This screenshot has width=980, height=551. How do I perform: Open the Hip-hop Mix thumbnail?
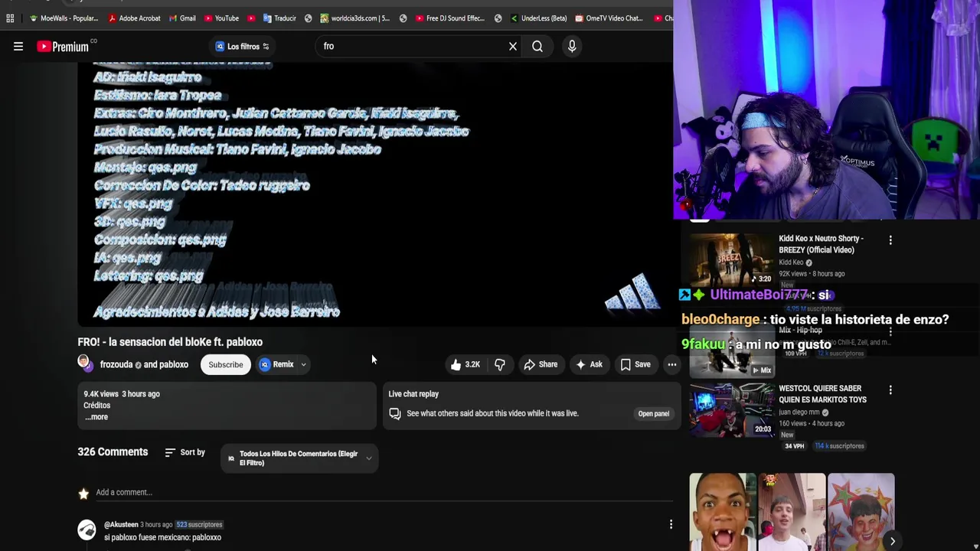point(731,352)
